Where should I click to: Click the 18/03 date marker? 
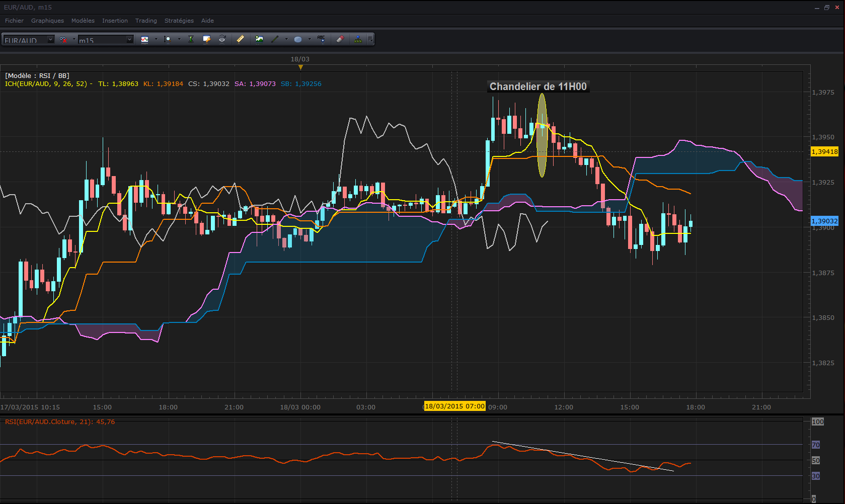pos(300,59)
